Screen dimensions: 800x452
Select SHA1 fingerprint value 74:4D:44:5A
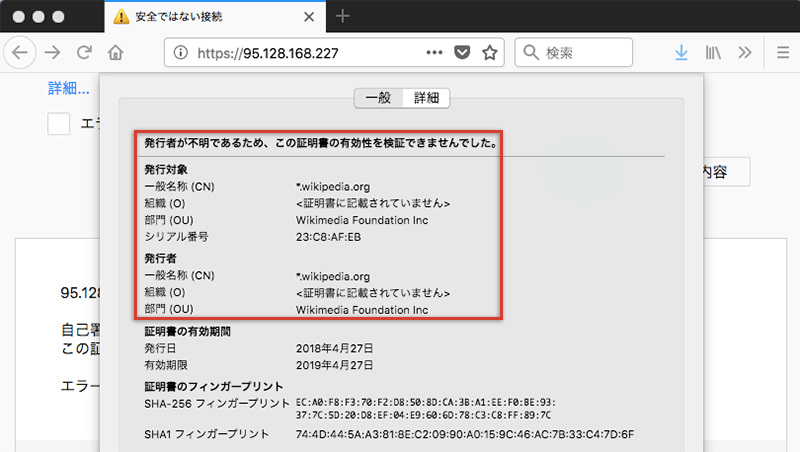point(464,434)
